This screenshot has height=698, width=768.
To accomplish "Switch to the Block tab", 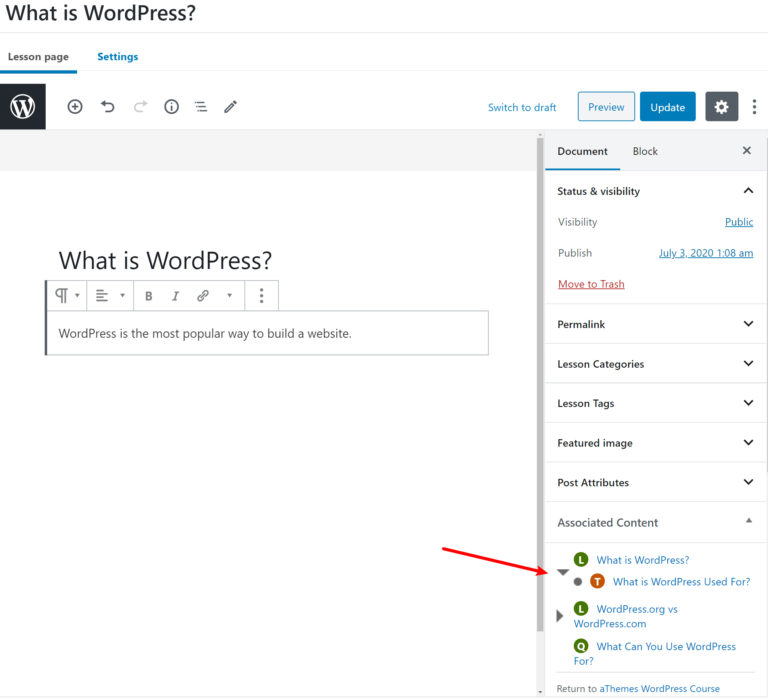I will click(645, 151).
